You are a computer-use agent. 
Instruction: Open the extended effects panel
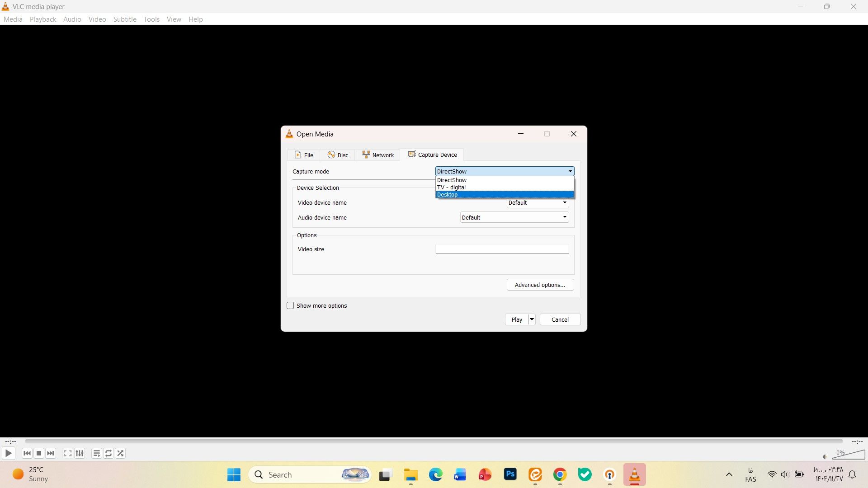click(x=79, y=453)
